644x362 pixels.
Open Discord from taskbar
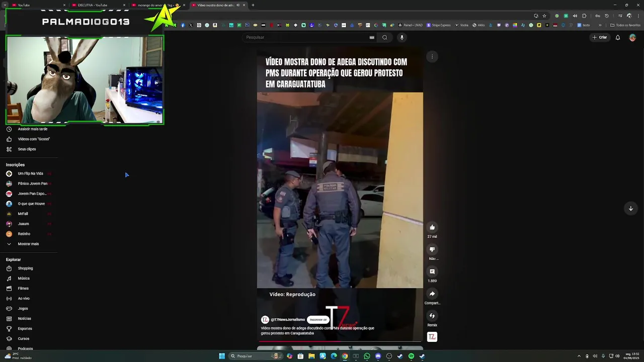click(378, 356)
